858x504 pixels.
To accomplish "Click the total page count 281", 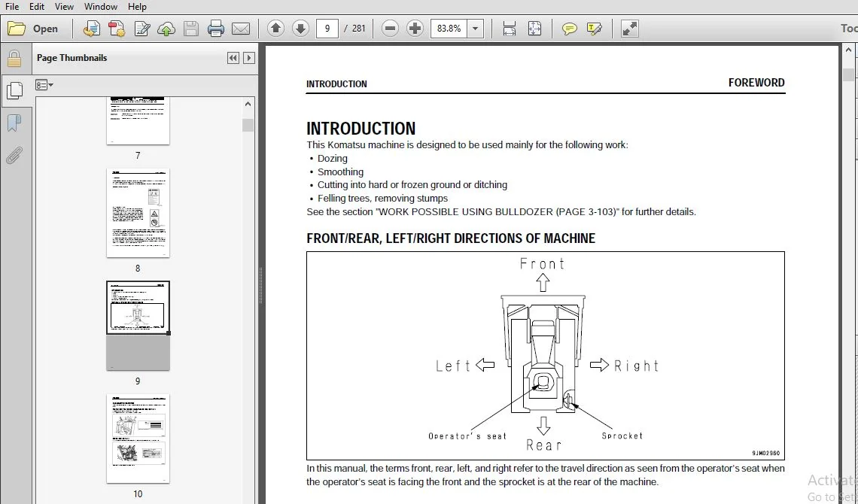I will pyautogui.click(x=358, y=29).
